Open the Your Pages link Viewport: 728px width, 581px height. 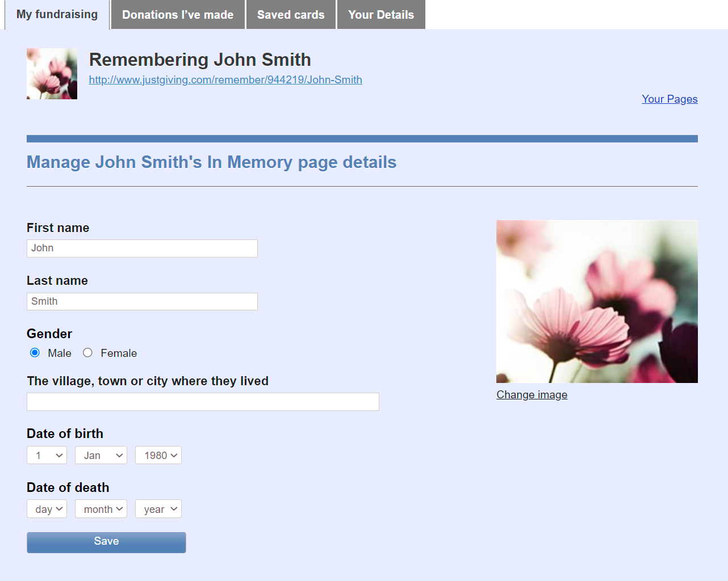pyautogui.click(x=670, y=99)
